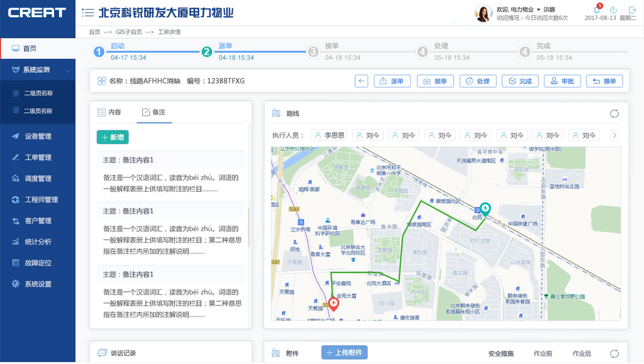Image resolution: width=644 pixels, height=364 pixels.
Task: Open 工单管理 in the sidebar
Action: pyautogui.click(x=38, y=157)
